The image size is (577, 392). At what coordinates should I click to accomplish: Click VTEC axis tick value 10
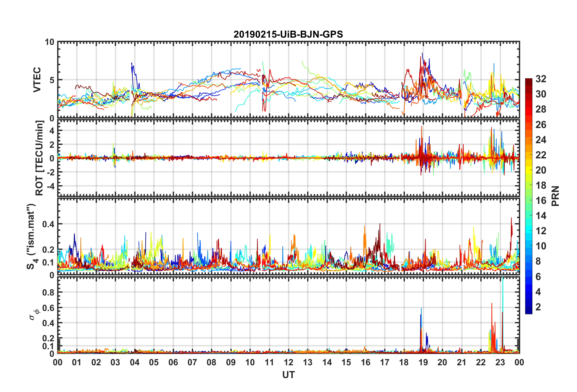pos(49,42)
